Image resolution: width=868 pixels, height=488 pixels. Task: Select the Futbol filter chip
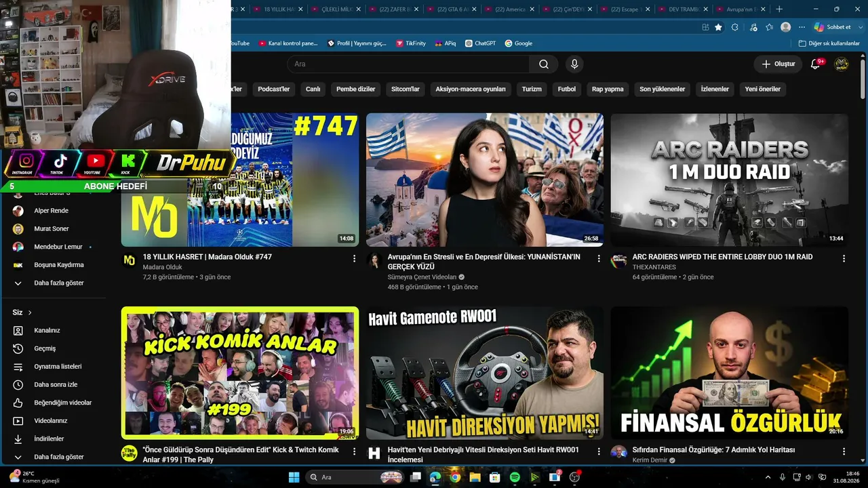point(567,89)
